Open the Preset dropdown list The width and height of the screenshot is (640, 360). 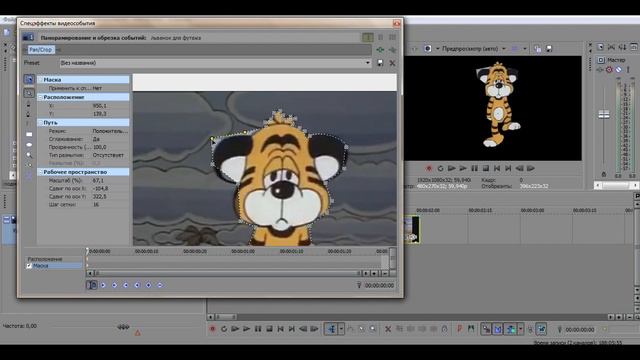click(367, 63)
